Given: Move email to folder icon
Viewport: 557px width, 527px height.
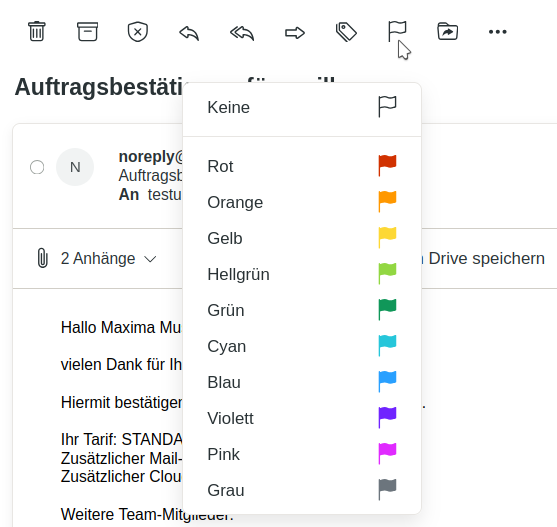Looking at the screenshot, I should 448,32.
